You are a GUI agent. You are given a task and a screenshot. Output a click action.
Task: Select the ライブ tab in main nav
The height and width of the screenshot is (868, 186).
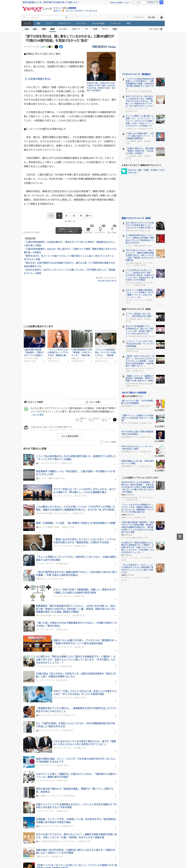[x=49, y=23]
